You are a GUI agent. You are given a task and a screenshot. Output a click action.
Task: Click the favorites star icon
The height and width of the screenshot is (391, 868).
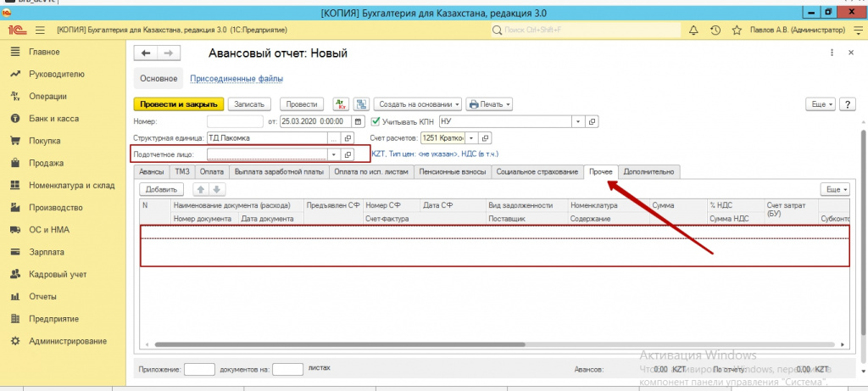click(x=736, y=30)
